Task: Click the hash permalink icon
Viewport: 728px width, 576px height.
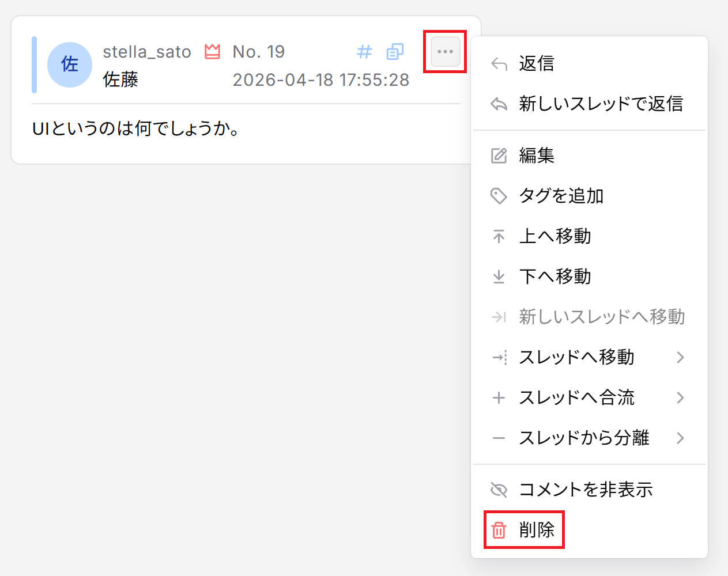Action: (x=364, y=52)
